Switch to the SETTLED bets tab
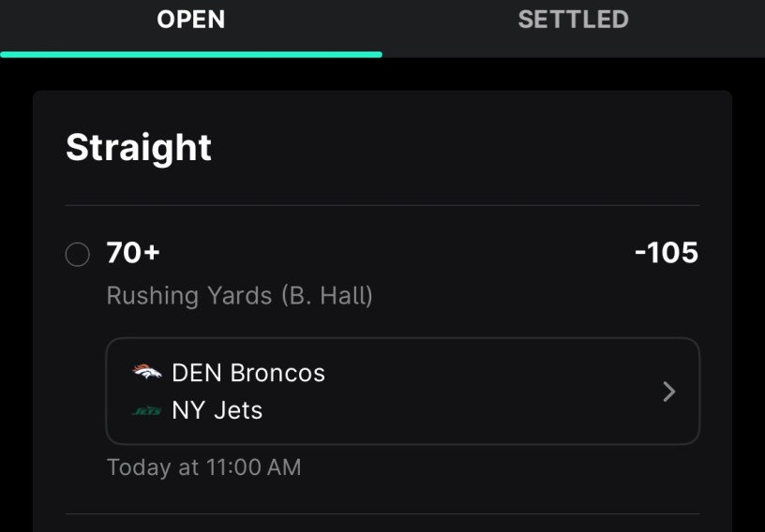This screenshot has height=532, width=765. [x=573, y=20]
